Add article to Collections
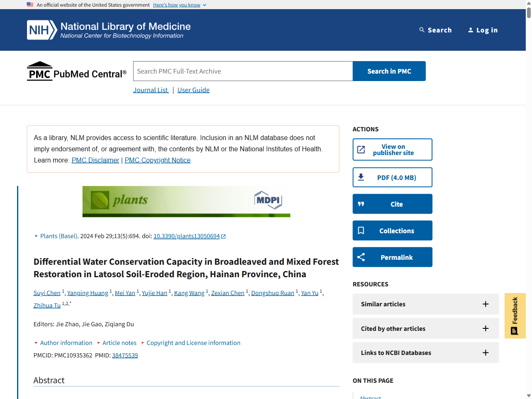Image resolution: width=532 pixels, height=399 pixels. pos(392,231)
